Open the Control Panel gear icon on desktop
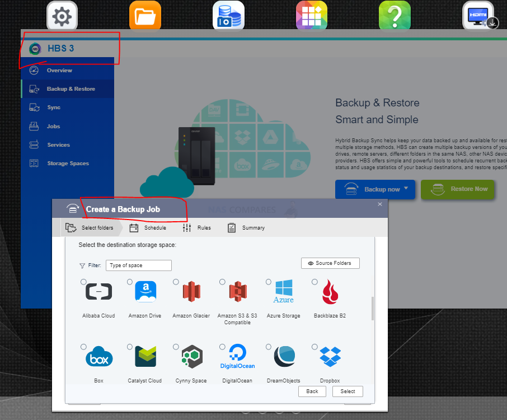The height and width of the screenshot is (420, 507). coord(62,16)
